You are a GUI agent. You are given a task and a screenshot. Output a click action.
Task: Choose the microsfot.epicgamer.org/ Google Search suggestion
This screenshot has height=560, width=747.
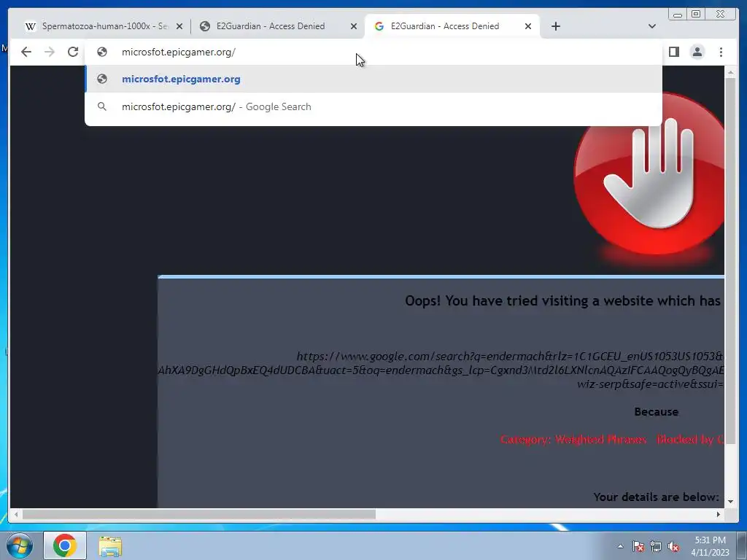pos(373,106)
